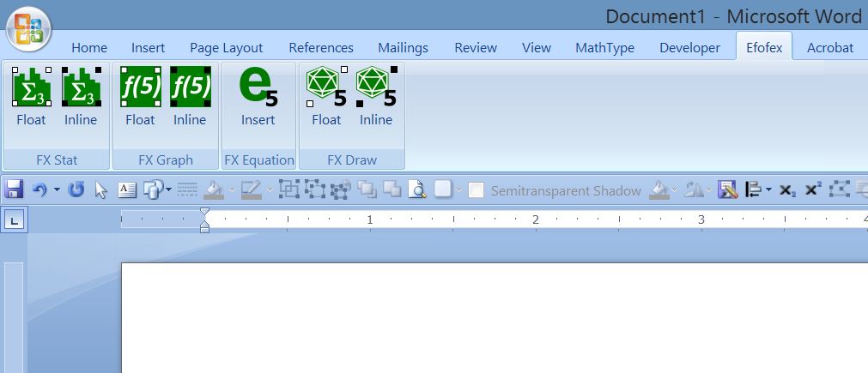Click the shadow color paint bucket
The image size is (868, 373).
click(659, 190)
